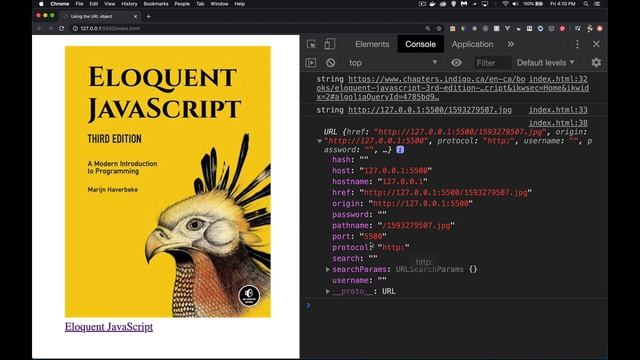Open the Wi-Fi status menu
Image resolution: width=640 pixels, height=360 pixels.
505,4
